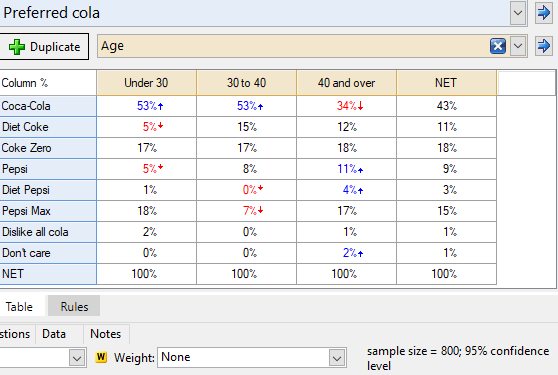
Task: Select the Under 30 column header
Action: (146, 83)
